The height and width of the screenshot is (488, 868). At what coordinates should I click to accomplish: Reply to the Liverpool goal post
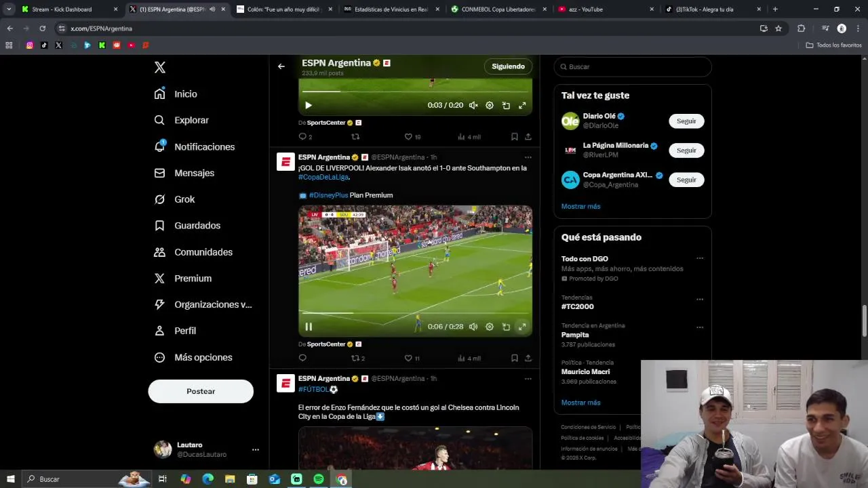click(302, 358)
